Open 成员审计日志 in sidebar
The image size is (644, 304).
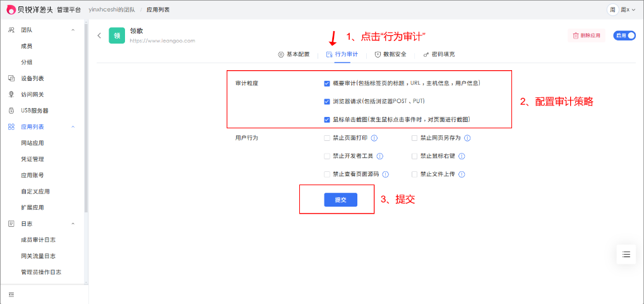38,240
